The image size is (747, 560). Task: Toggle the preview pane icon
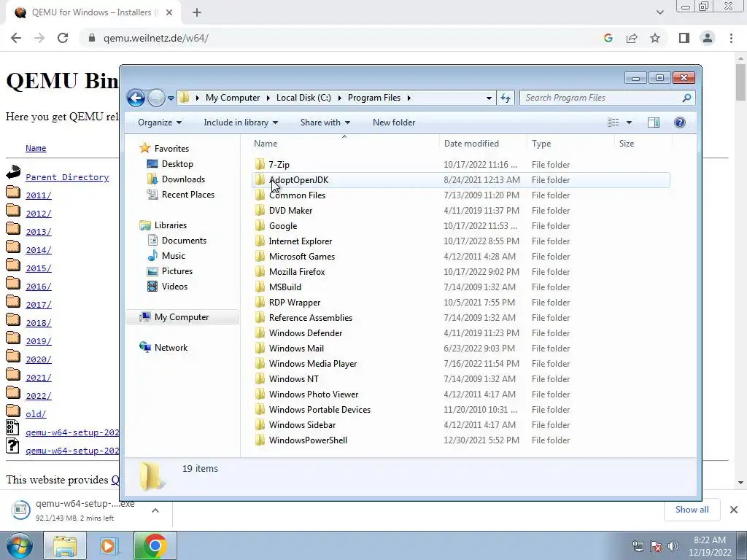point(654,122)
